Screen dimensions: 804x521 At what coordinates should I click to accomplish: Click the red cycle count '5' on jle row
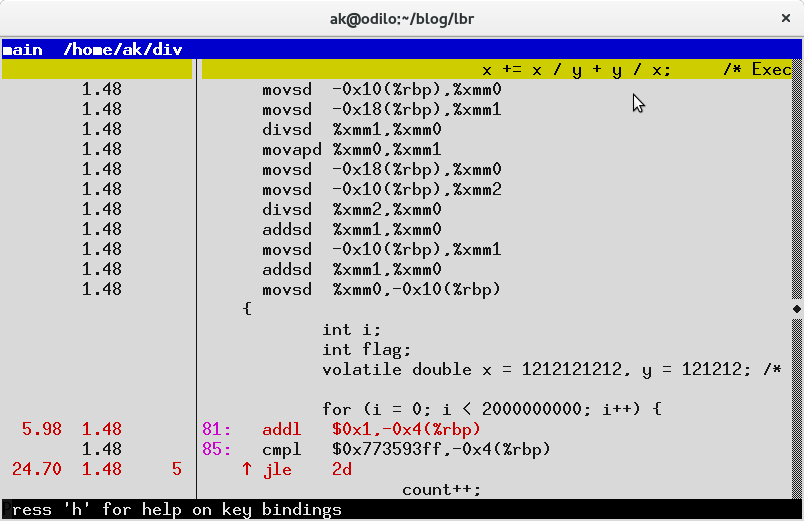177,469
